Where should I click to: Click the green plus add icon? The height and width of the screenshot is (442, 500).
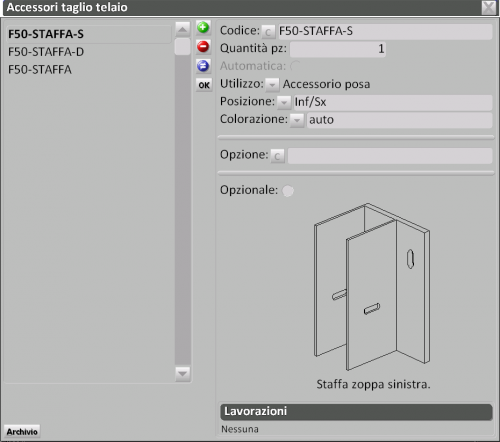[x=203, y=28]
